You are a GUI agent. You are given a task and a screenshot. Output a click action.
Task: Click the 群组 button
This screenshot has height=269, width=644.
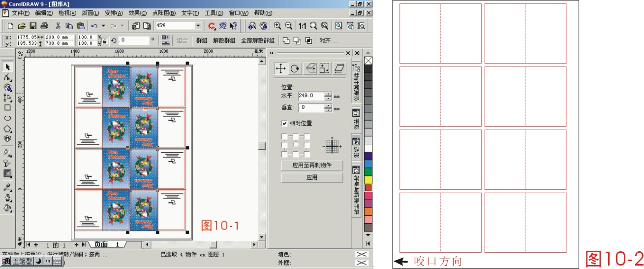[x=202, y=40]
